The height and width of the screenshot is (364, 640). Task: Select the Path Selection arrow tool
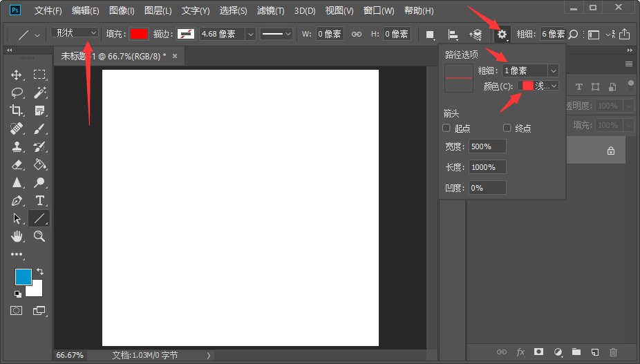coord(17,218)
